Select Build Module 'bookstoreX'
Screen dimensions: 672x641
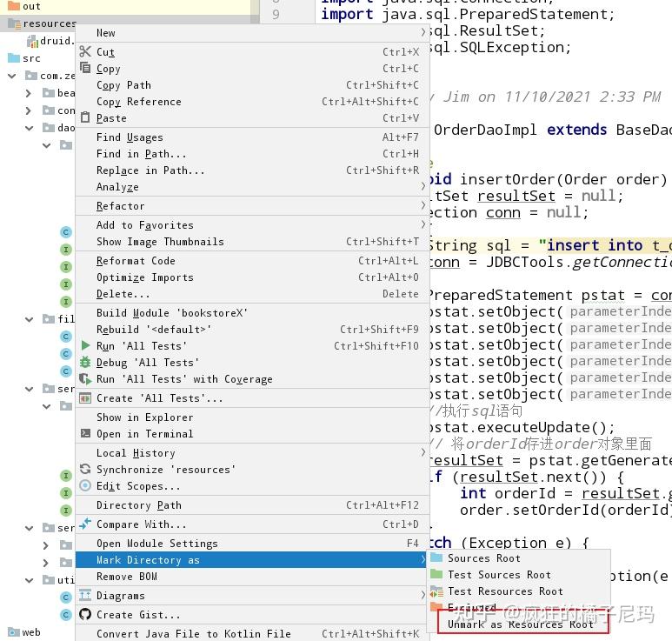tap(252, 312)
